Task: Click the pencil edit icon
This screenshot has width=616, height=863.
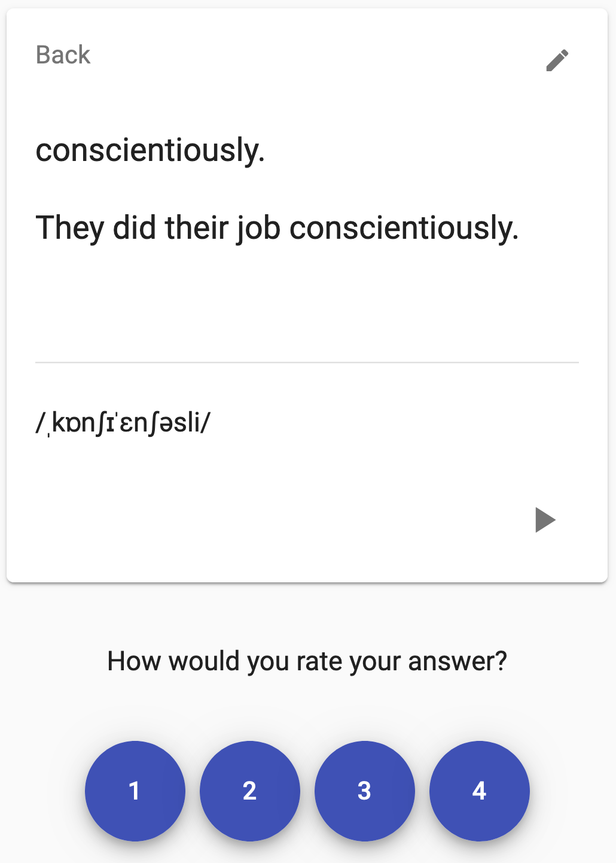Action: 557,60
